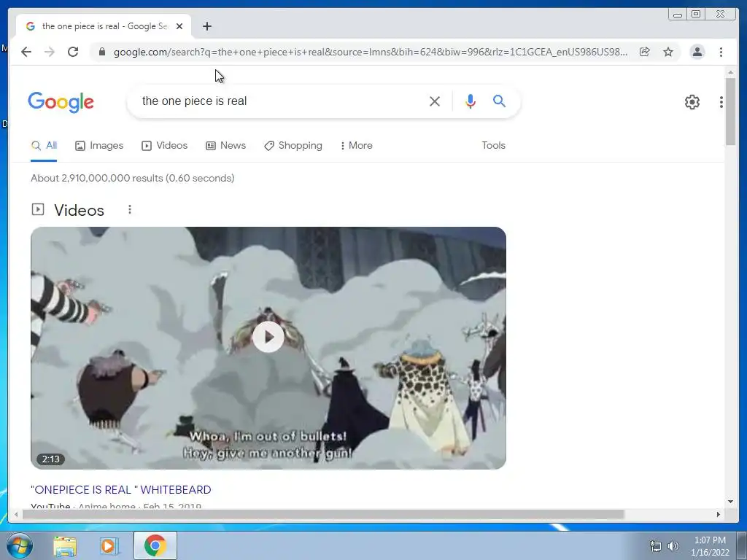This screenshot has width=747, height=560.
Task: Click horizontal scrollbar left arrow
Action: click(17, 514)
